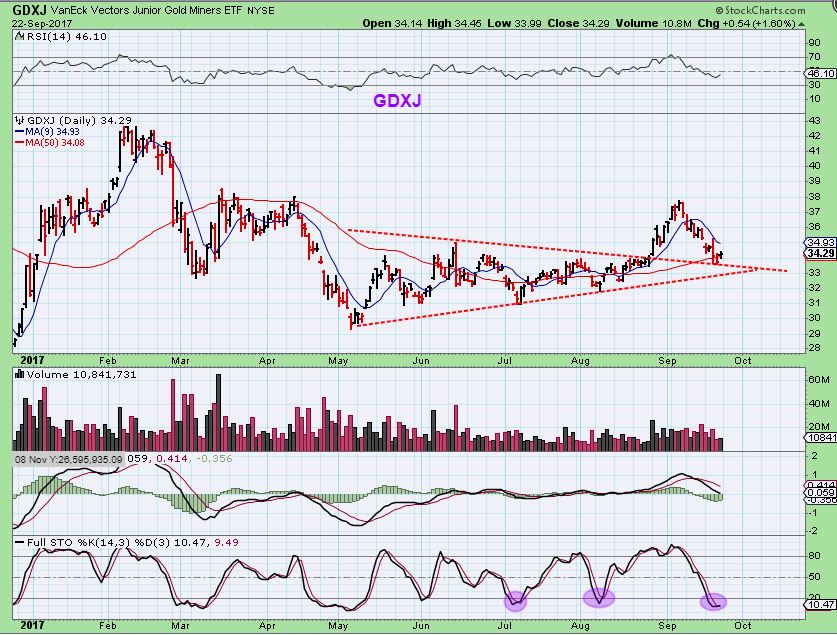Click the 60M volume axis level
837x635 pixels.
click(819, 380)
